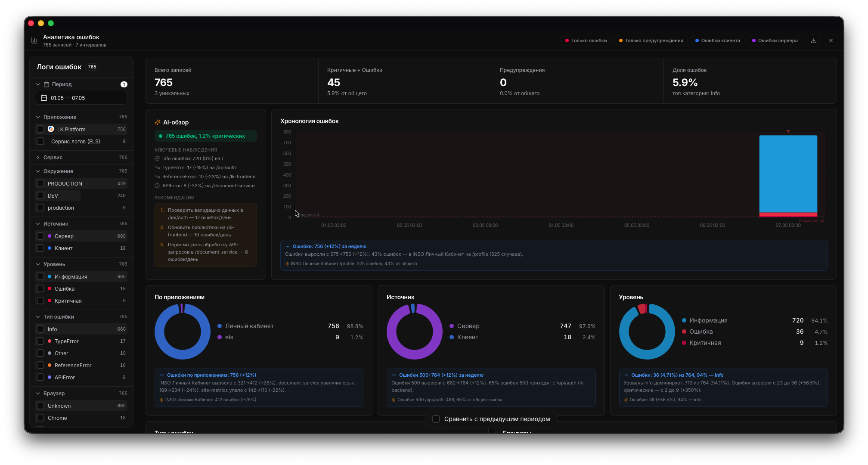The width and height of the screenshot is (868, 465).
Task: Collapse the Браузер filter section
Action: click(38, 394)
